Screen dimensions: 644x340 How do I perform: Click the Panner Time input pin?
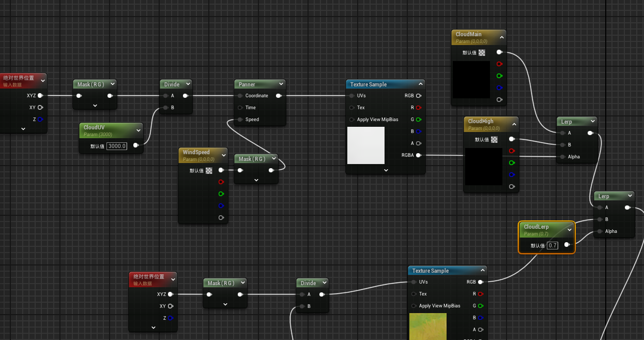(240, 108)
